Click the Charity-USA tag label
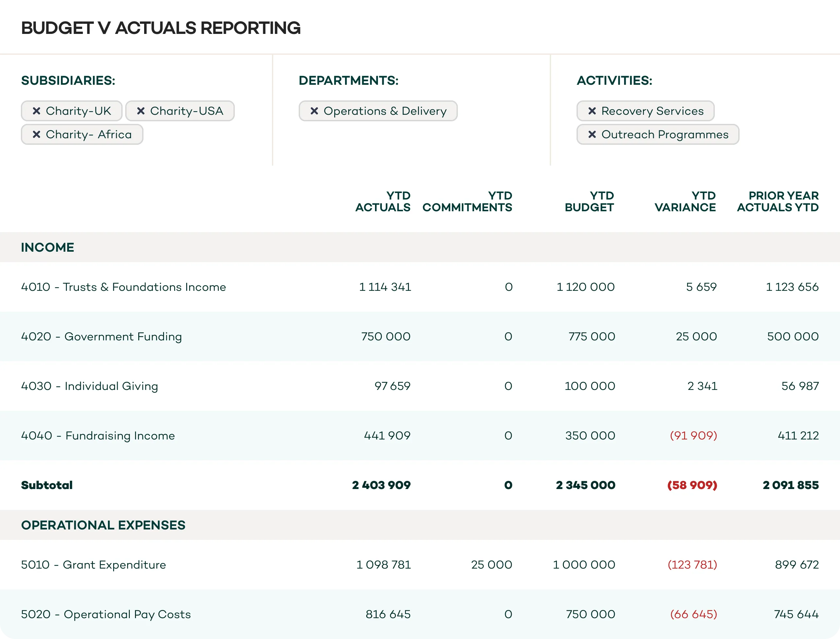This screenshot has height=639, width=840. pyautogui.click(x=187, y=111)
